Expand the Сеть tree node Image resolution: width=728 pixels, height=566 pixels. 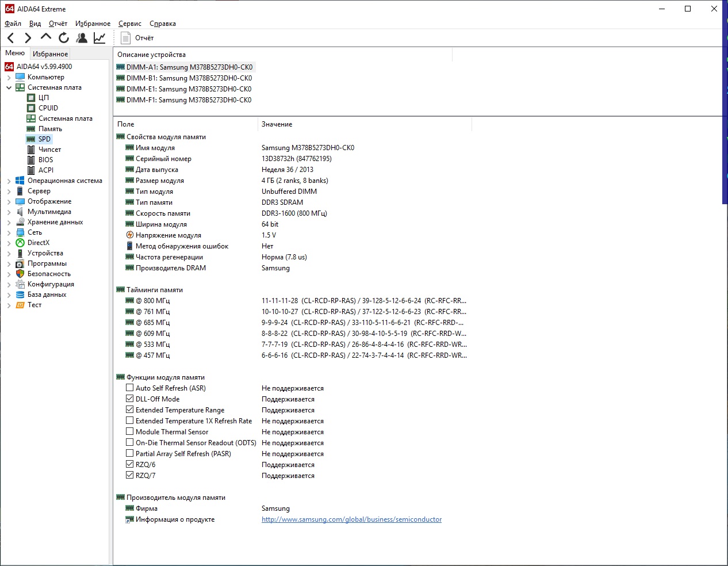tap(9, 232)
